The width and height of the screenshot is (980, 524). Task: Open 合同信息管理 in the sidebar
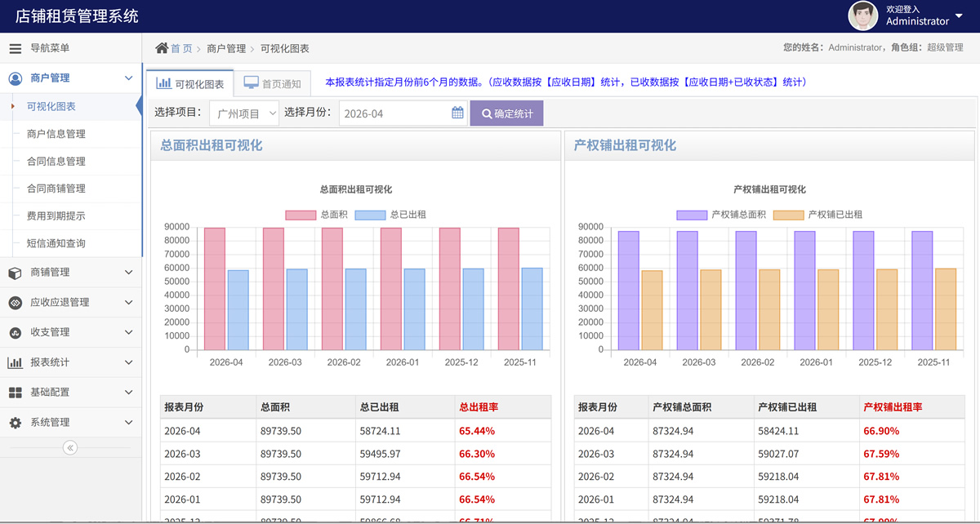(56, 162)
